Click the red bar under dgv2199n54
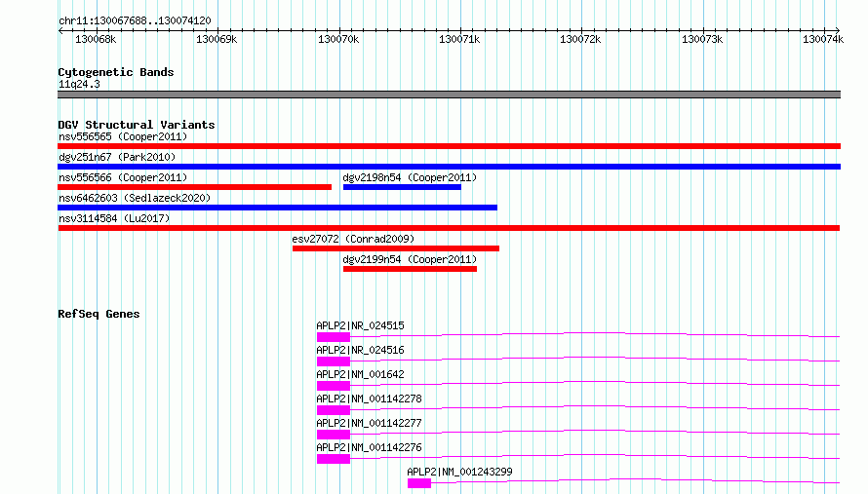Viewport: 868px width, 494px height. (410, 269)
